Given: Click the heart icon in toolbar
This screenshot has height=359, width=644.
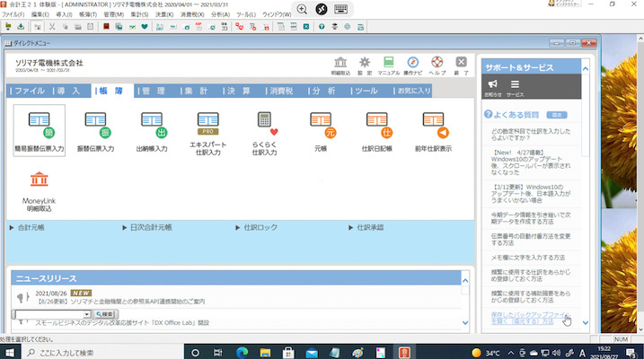Looking at the screenshot, I should (145, 27).
